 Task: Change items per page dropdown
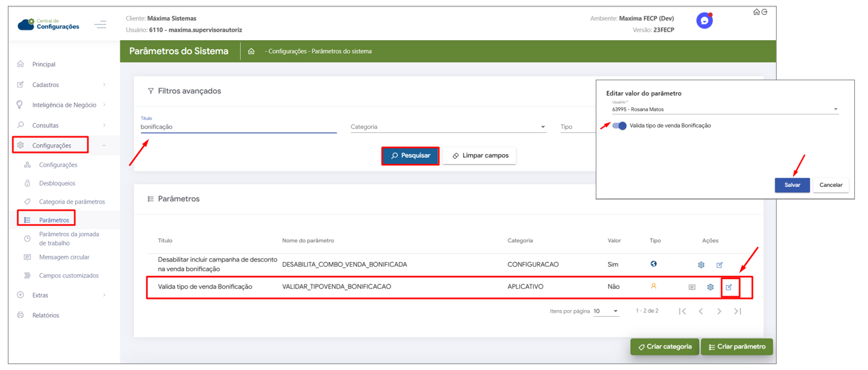click(606, 311)
